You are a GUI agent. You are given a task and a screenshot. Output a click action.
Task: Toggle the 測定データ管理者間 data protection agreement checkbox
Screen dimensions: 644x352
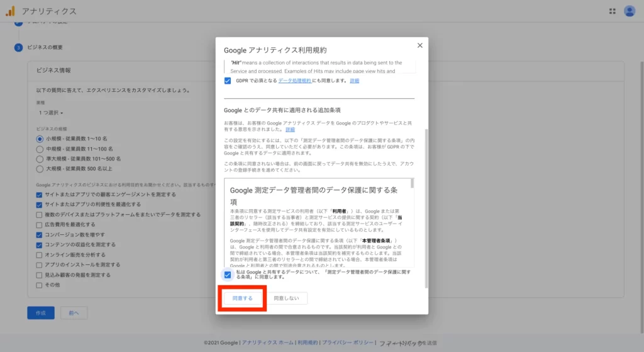click(x=228, y=275)
